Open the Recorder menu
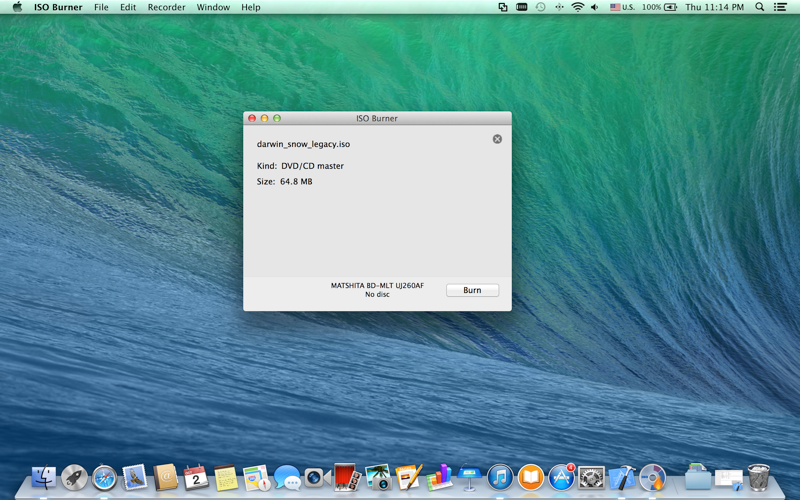The width and height of the screenshot is (800, 500). (166, 7)
